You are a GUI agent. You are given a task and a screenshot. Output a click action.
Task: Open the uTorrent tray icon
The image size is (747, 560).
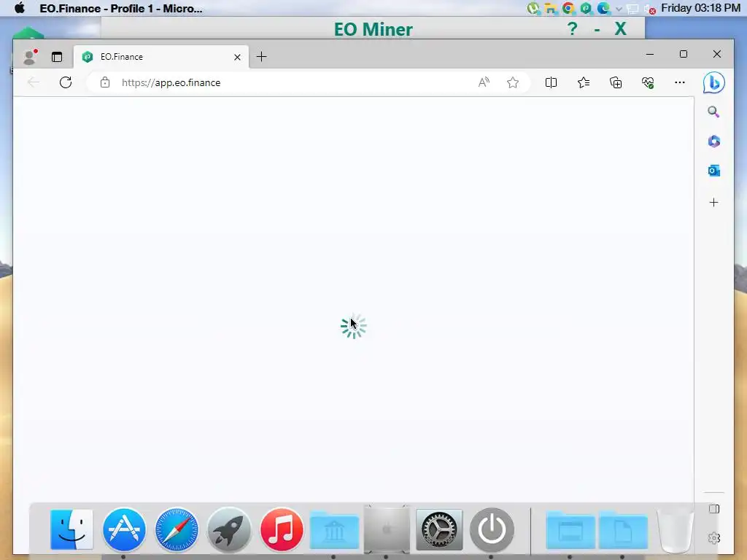(533, 8)
